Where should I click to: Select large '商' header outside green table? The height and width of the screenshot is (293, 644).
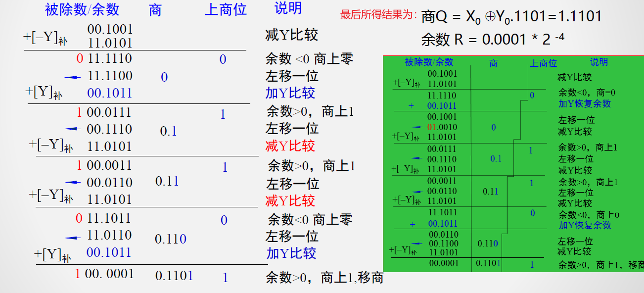155,10
